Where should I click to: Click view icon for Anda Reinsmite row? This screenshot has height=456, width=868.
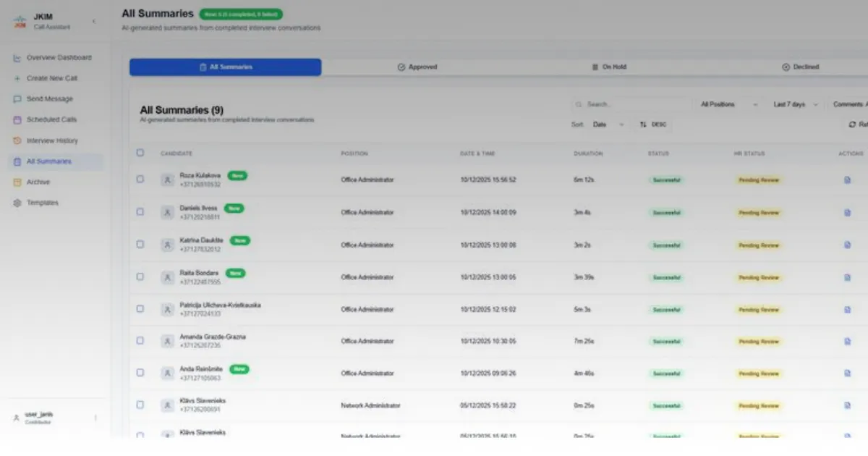[x=847, y=373]
